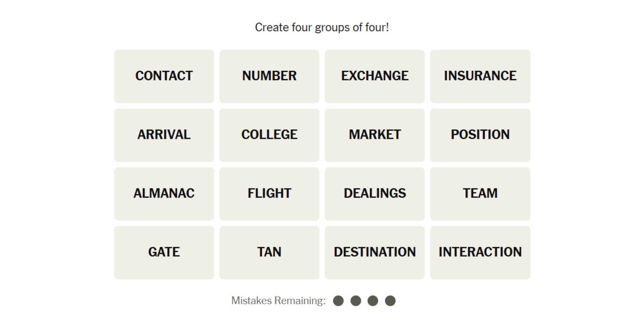The height and width of the screenshot is (322, 644).
Task: Select the DEALINGS word tile
Action: coord(375,194)
